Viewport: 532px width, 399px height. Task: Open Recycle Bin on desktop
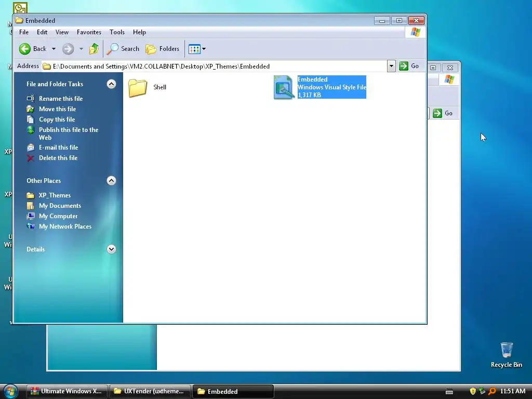tap(506, 355)
